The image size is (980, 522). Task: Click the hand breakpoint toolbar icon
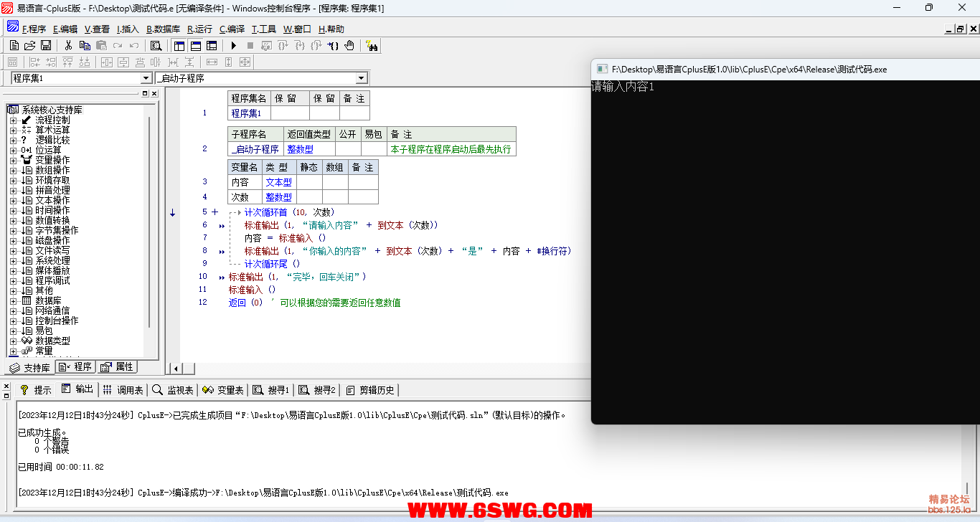(349, 45)
